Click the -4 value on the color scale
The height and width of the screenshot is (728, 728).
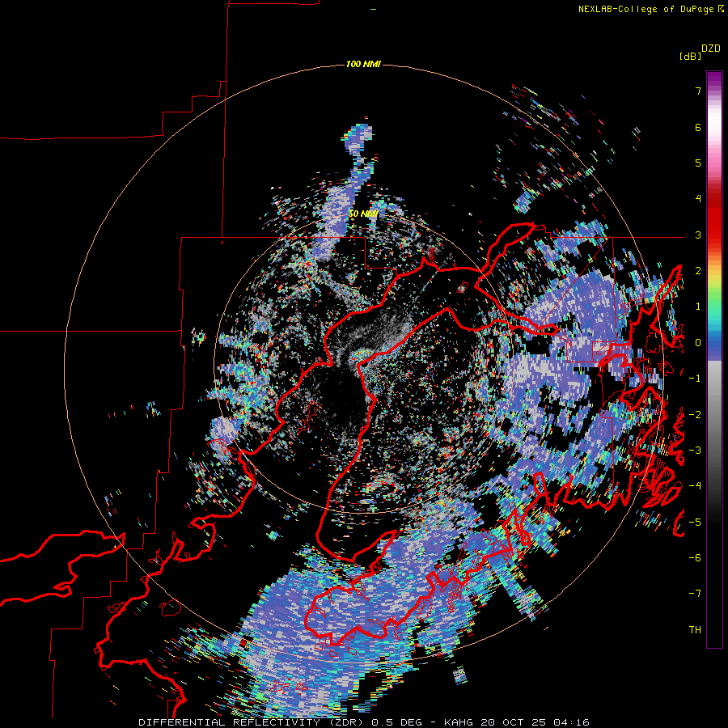pos(695,486)
